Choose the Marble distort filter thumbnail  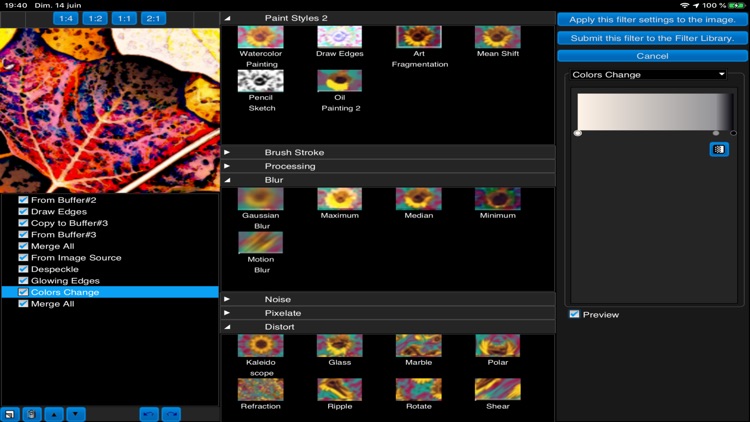coord(419,345)
